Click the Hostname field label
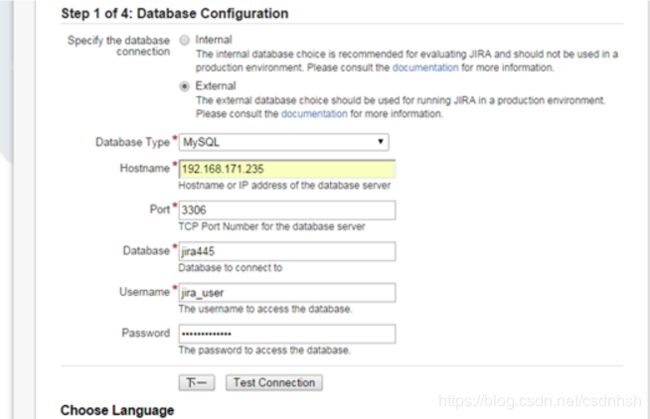650x419 pixels. pos(145,168)
